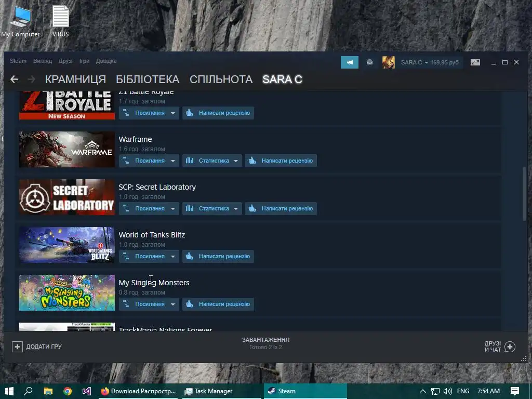The width and height of the screenshot is (532, 399).
Task: Switch to Firefox Download window in taskbar
Action: [x=138, y=391]
